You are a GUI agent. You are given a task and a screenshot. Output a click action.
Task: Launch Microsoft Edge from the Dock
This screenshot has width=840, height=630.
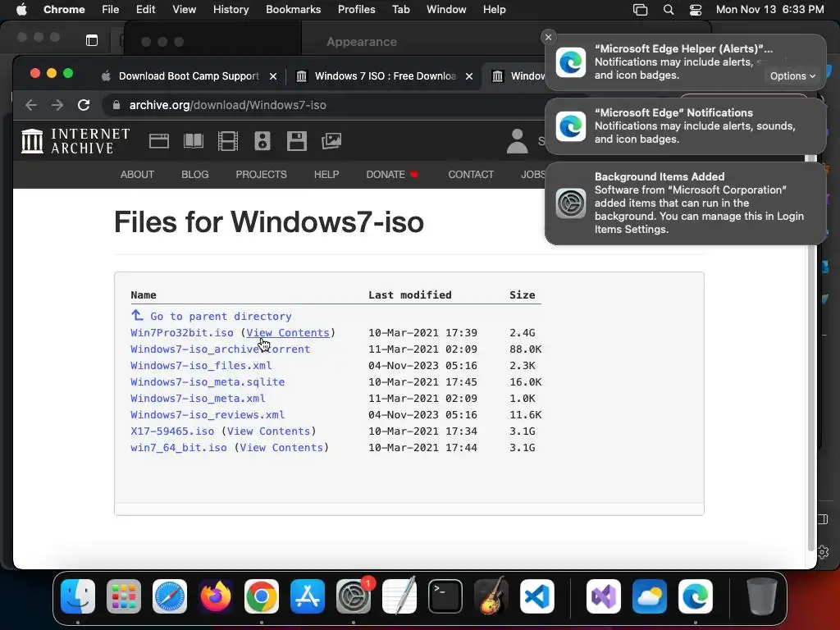click(x=696, y=596)
